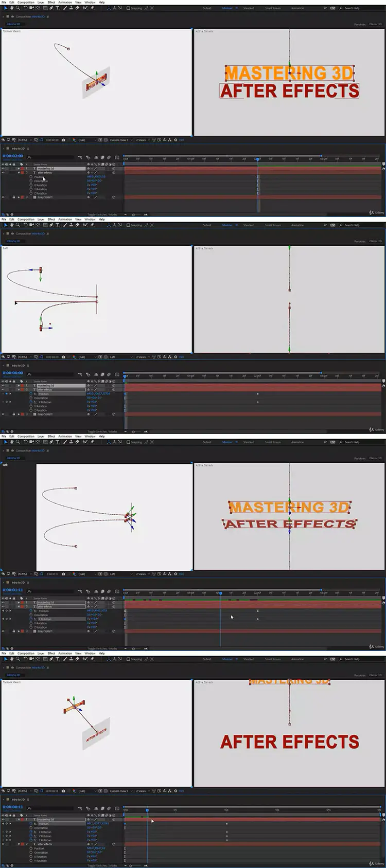
Task: Hide the after effects layer in the 0:00:01:11 timeline
Action: point(3,607)
